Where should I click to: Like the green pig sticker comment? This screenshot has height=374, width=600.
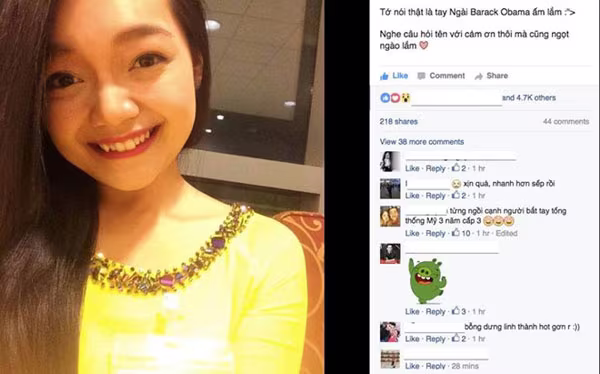pyautogui.click(x=412, y=312)
